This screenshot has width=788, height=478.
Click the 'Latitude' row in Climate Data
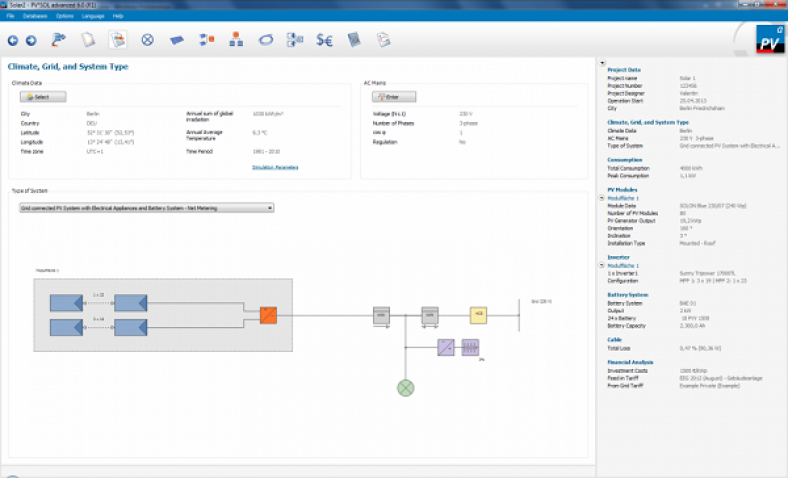pos(77,133)
